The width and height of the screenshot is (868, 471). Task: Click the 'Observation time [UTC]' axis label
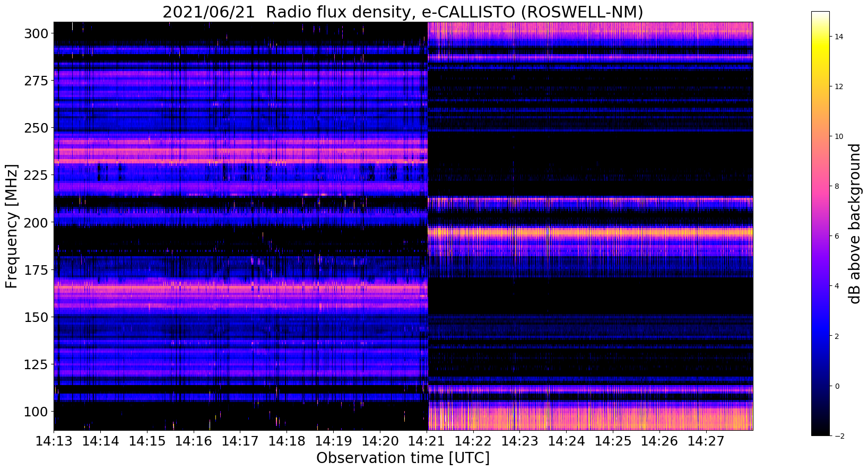(403, 458)
